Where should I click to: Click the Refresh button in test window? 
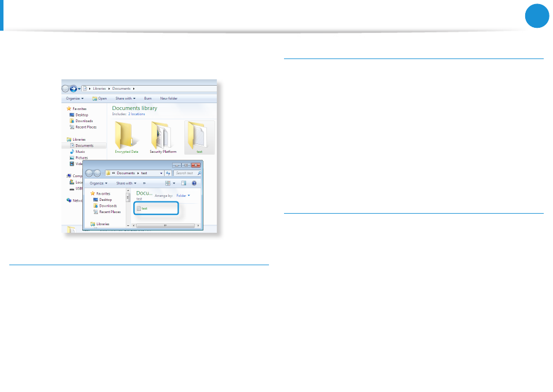(168, 173)
